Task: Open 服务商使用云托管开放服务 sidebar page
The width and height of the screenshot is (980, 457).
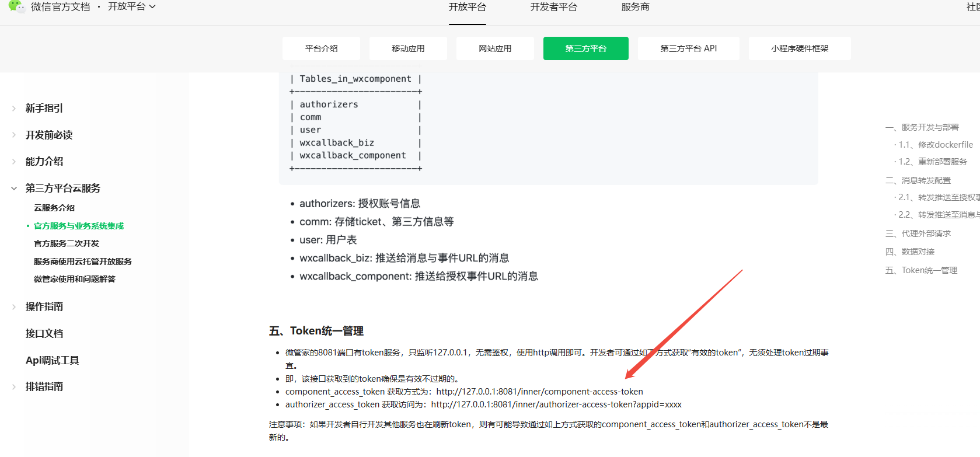Action: [x=83, y=261]
